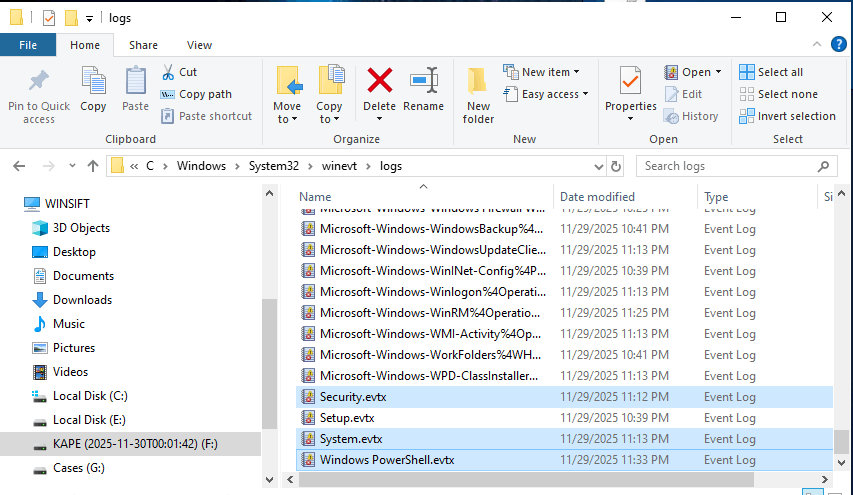Click the navigation pane vertical scrollbar
The image size is (853, 495).
pos(269,364)
